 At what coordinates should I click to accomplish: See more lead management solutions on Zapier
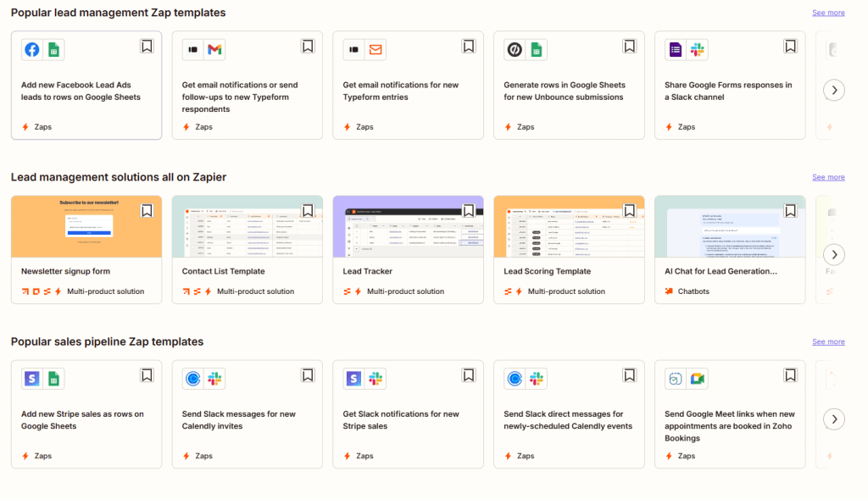[828, 177]
